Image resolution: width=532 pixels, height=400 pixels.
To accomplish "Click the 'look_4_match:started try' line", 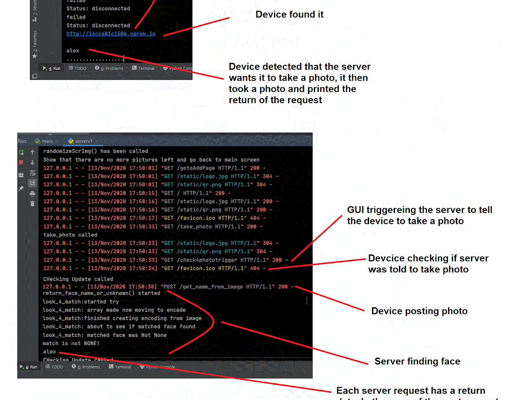I will point(81,302).
